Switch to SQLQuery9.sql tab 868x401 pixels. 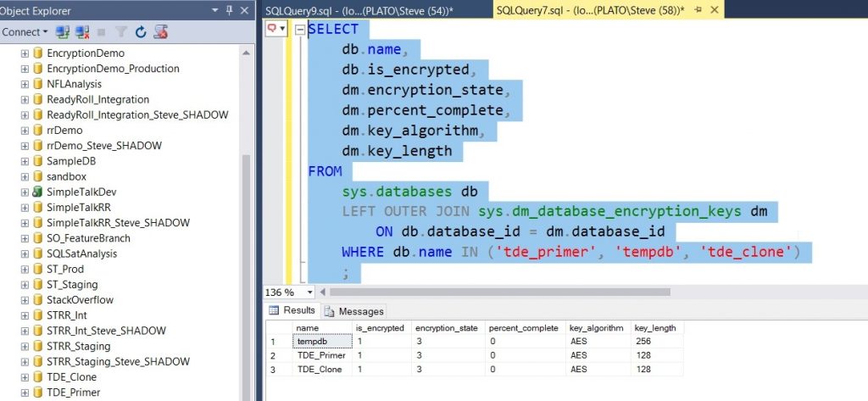pyautogui.click(x=359, y=10)
